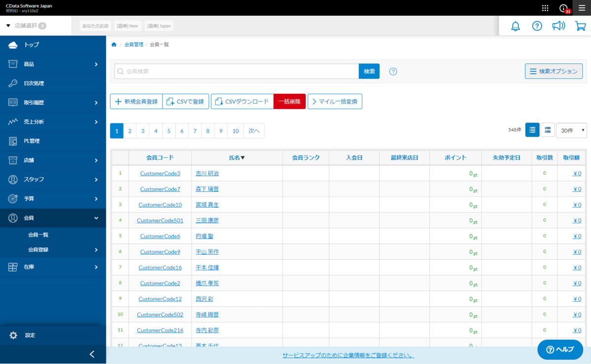Click the PL管理 icon in sidebar
The width and height of the screenshot is (591, 364).
pyautogui.click(x=13, y=141)
